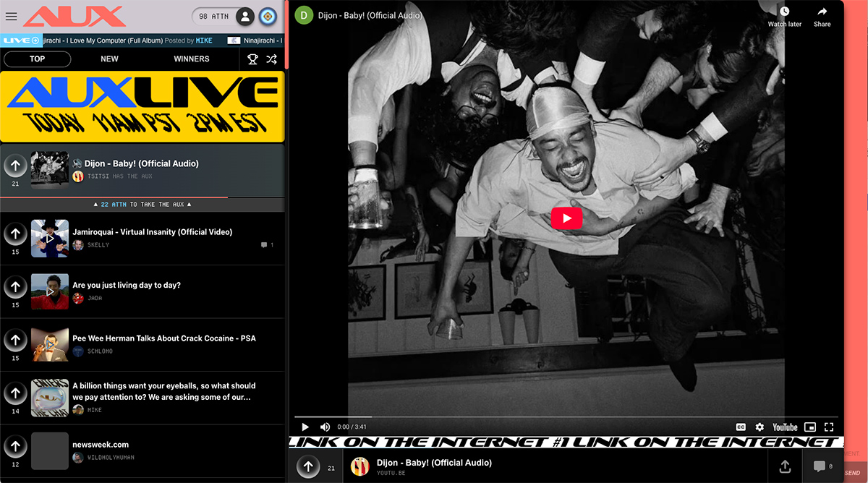Image resolution: width=868 pixels, height=483 pixels.
Task: Click the user profile avatar icon
Action: 246,16
